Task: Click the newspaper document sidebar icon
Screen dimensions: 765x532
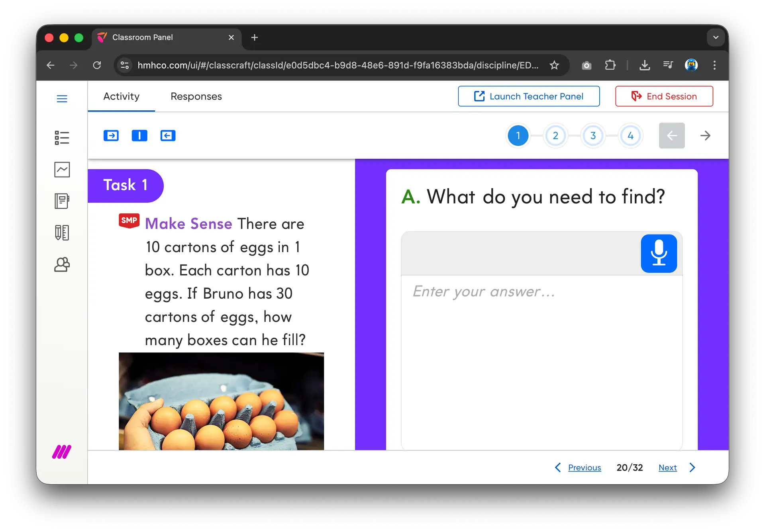Action: tap(62, 201)
